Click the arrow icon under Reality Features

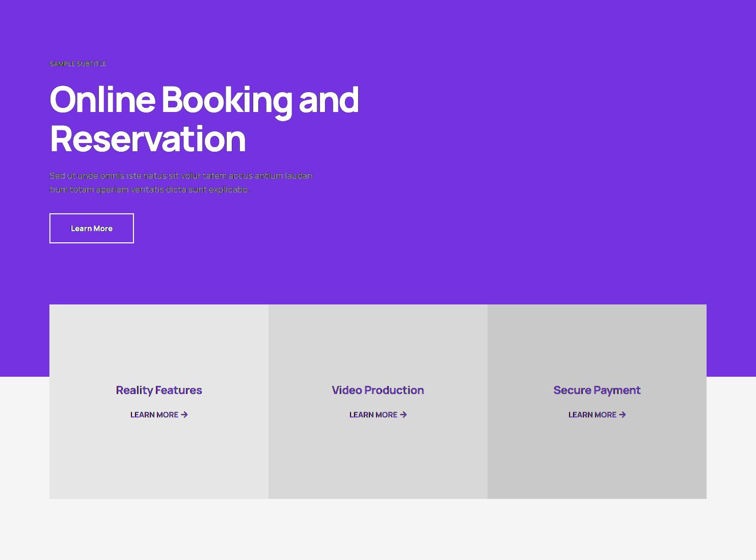click(184, 415)
